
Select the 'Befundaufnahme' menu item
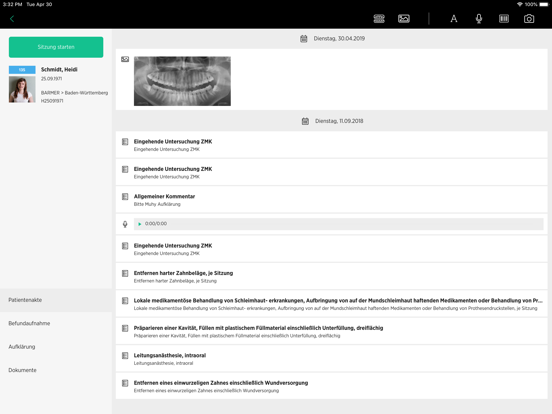coord(56,323)
